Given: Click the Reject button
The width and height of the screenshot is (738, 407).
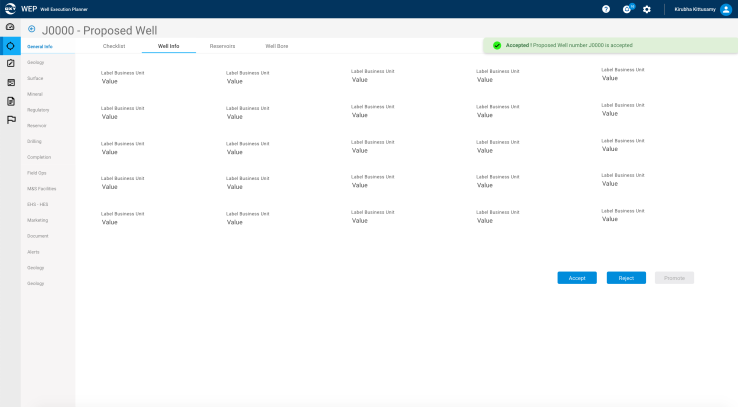Looking at the screenshot, I should point(626,278).
